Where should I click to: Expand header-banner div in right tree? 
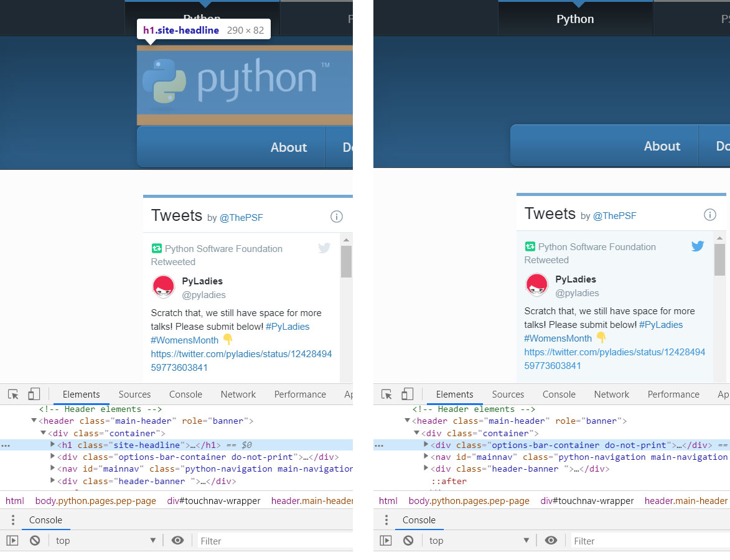coord(426,469)
